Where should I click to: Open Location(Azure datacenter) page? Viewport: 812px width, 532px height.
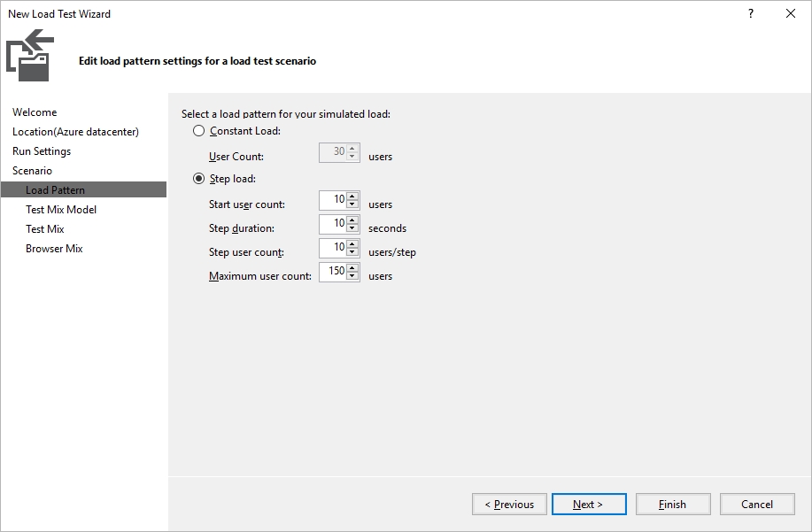point(75,132)
